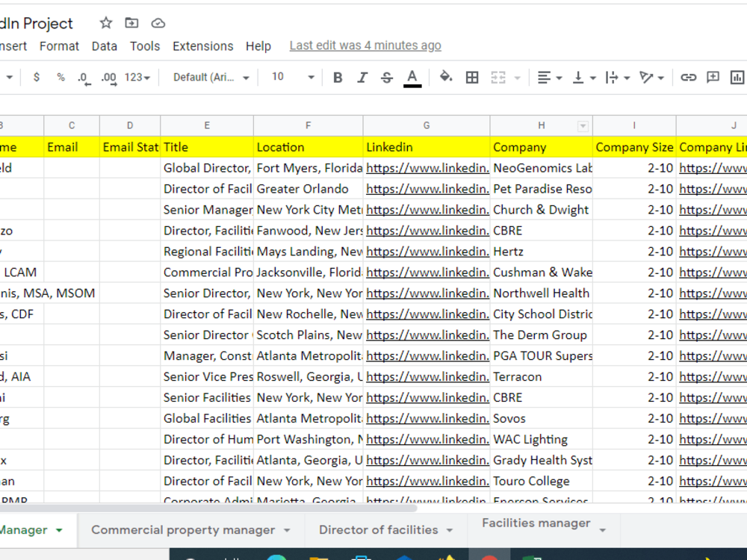The width and height of the screenshot is (747, 560).
Task: Toggle italic formatting
Action: [362, 77]
